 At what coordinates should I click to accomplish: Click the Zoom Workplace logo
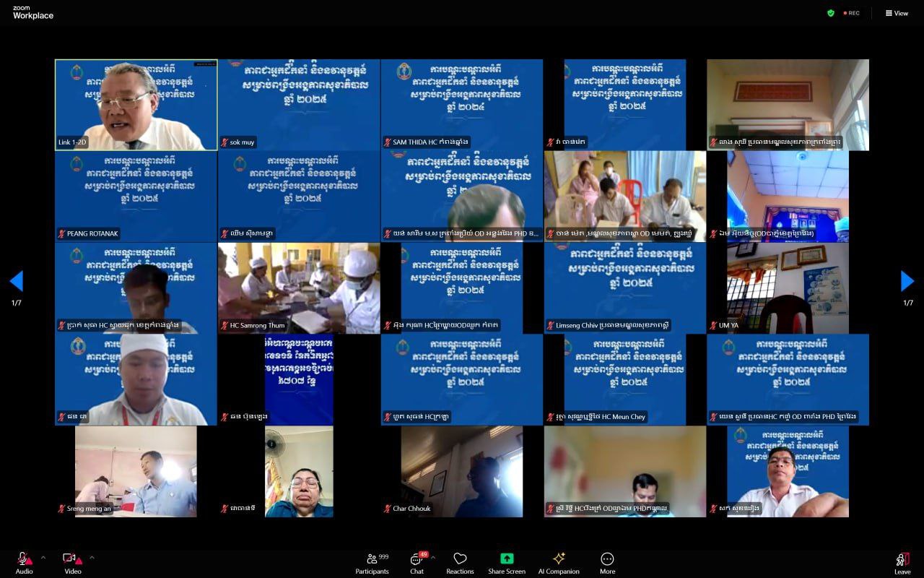(x=33, y=12)
